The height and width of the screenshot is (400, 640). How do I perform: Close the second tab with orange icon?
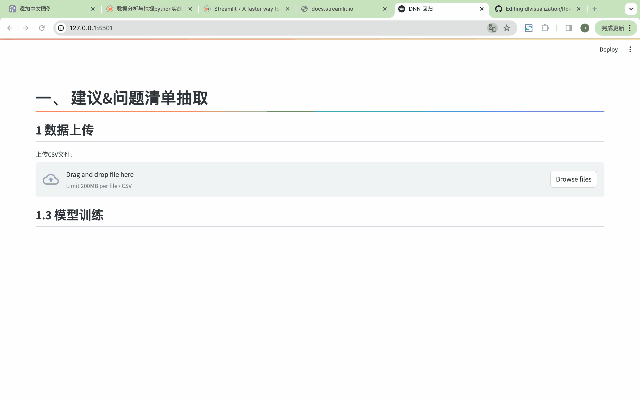(190, 9)
